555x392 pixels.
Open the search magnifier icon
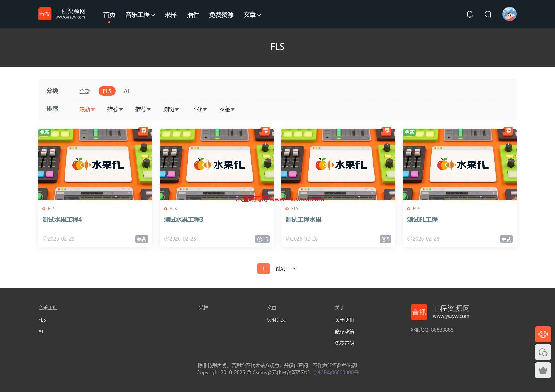pos(488,14)
